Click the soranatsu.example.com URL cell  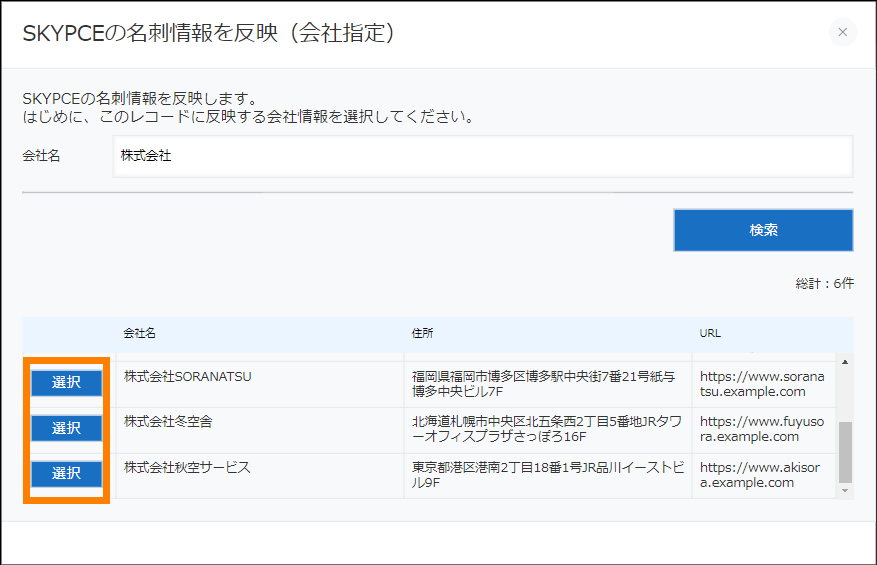[762, 384]
